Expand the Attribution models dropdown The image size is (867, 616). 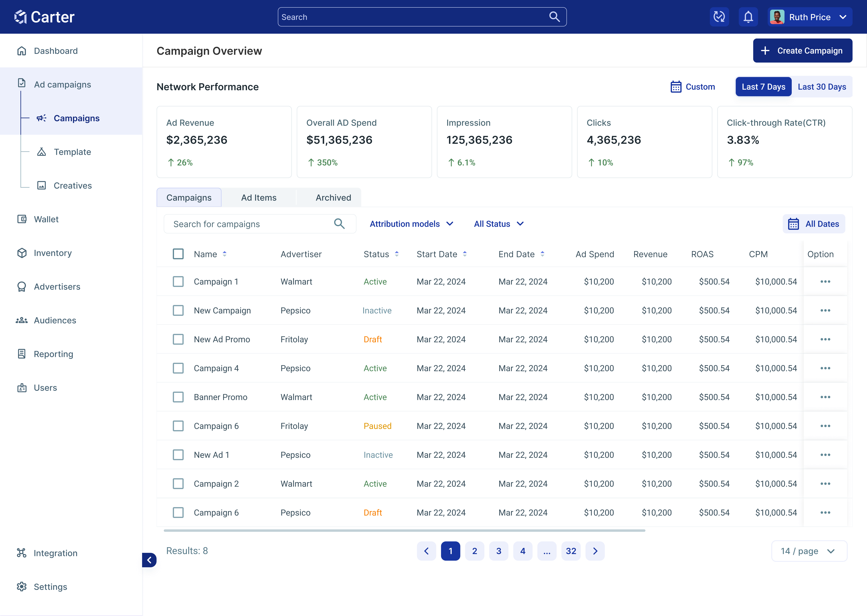click(411, 224)
